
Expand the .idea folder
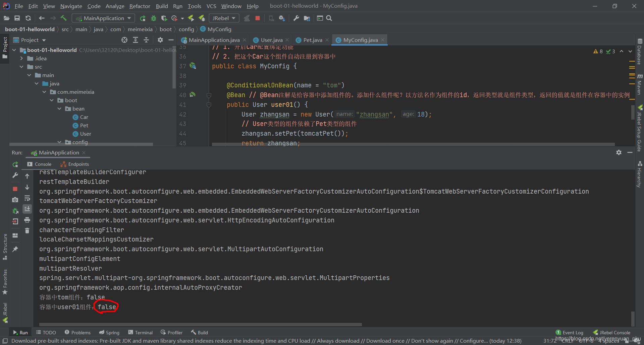click(22, 58)
